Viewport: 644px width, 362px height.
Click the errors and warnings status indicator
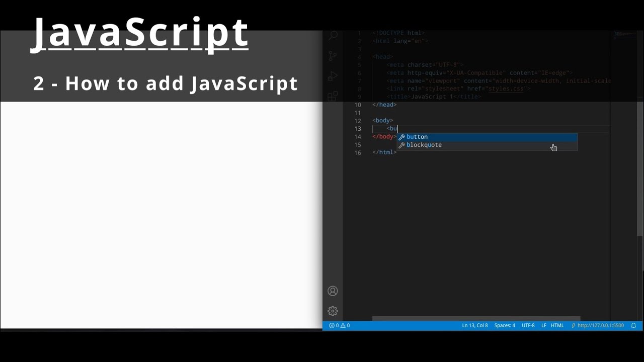[340, 325]
